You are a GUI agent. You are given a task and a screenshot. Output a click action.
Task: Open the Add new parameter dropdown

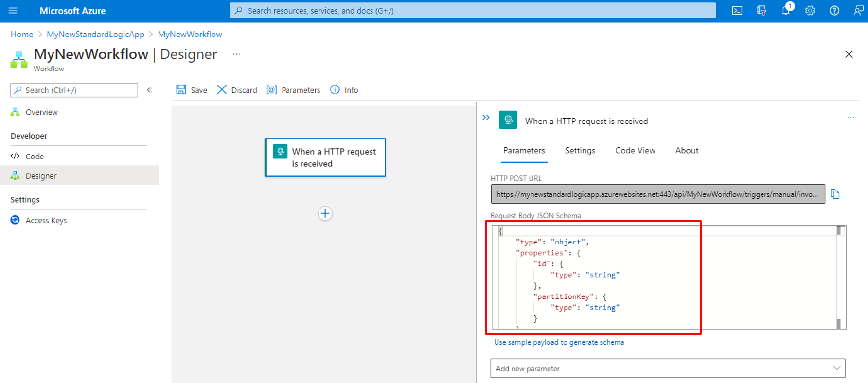click(x=668, y=368)
